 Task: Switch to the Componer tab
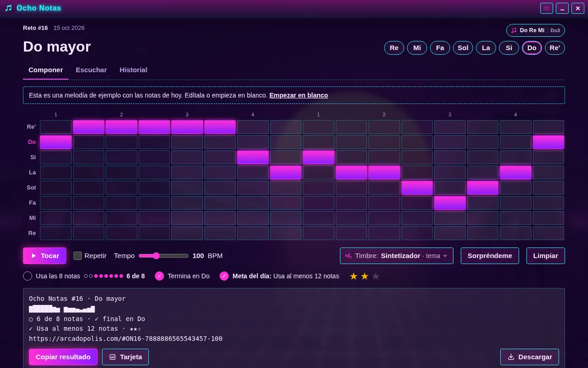45,70
